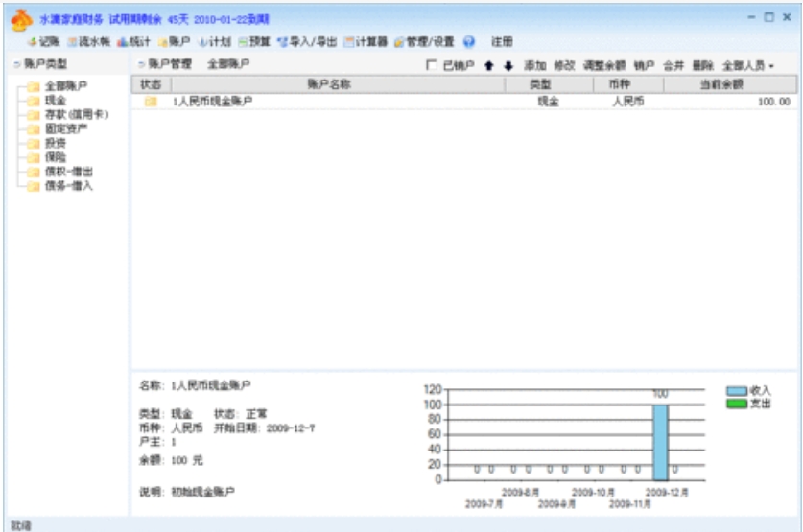
Task: Click the blue 2009-12月 income bar
Action: coord(660,443)
